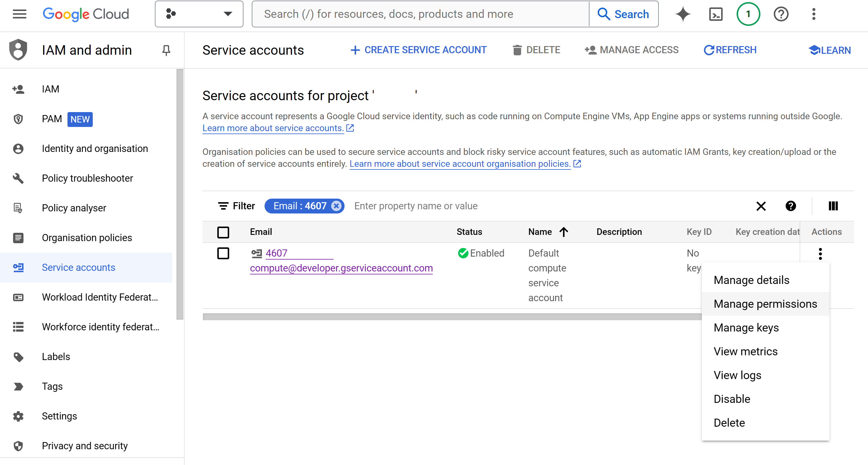Open column display options icon
This screenshot has height=465, width=868.
[x=833, y=206]
